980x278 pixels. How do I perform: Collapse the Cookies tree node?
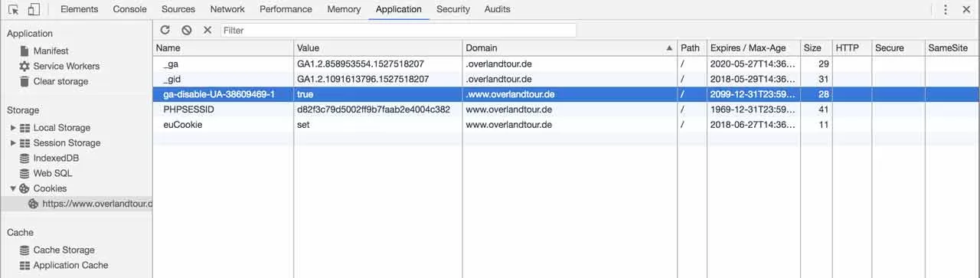(13, 188)
